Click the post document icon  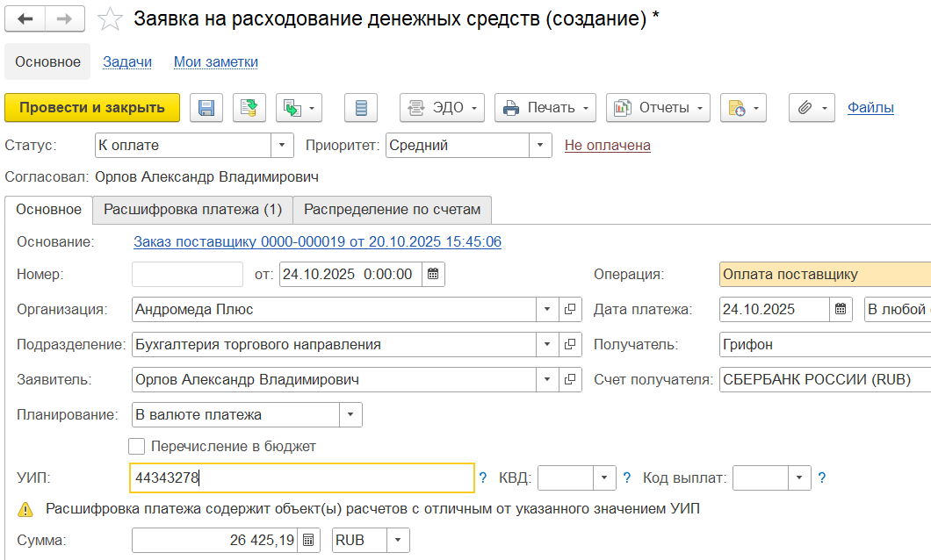[x=249, y=108]
